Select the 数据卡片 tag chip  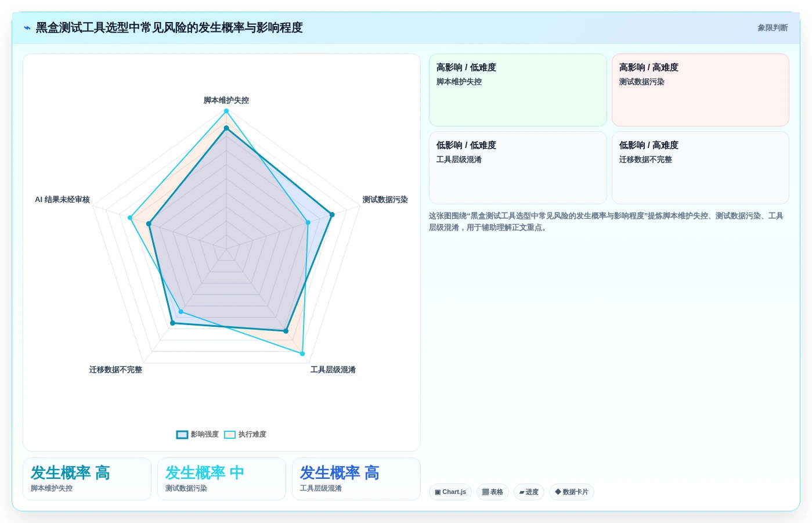572,492
